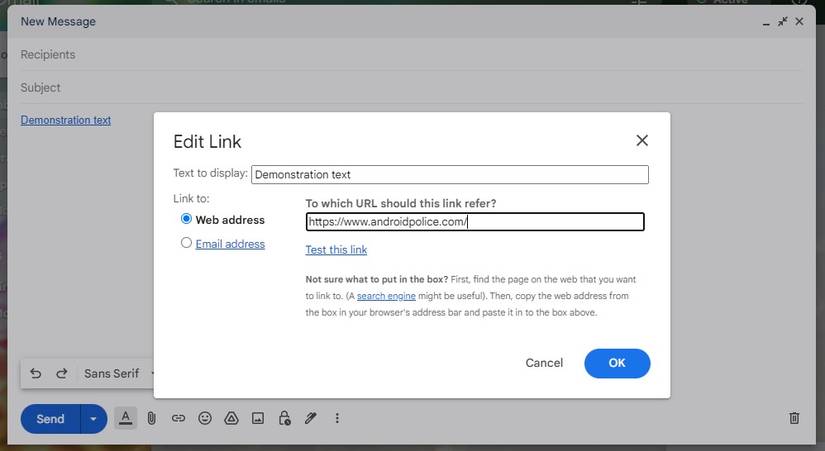Image resolution: width=825 pixels, height=451 pixels.
Task: Toggle confidential mode lock icon
Action: coord(284,418)
